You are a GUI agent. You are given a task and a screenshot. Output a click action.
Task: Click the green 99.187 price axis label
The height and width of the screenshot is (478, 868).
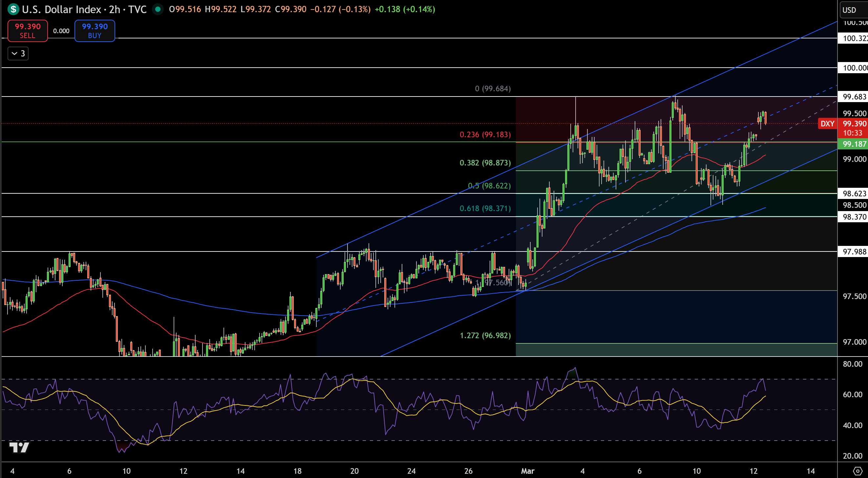pyautogui.click(x=853, y=144)
